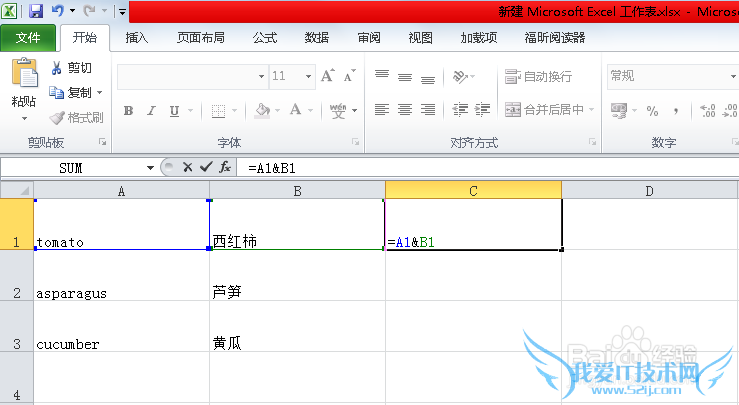Viewport: 739px width, 405px height.
Task: Click the cell borders icon
Action: 218,111
